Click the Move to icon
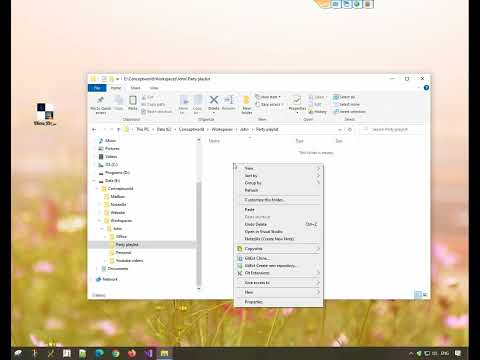 point(184,100)
